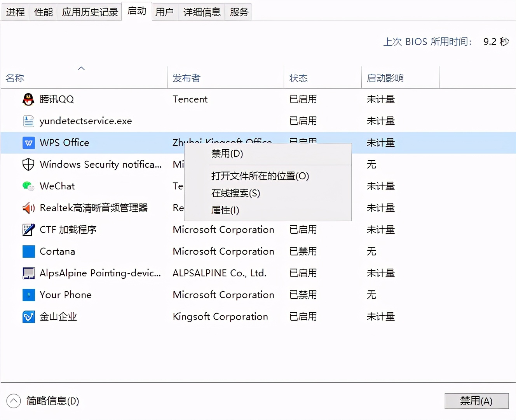Viewport: 516px width, 420px height.
Task: Expand the 简略信息 details panel
Action: (14, 401)
